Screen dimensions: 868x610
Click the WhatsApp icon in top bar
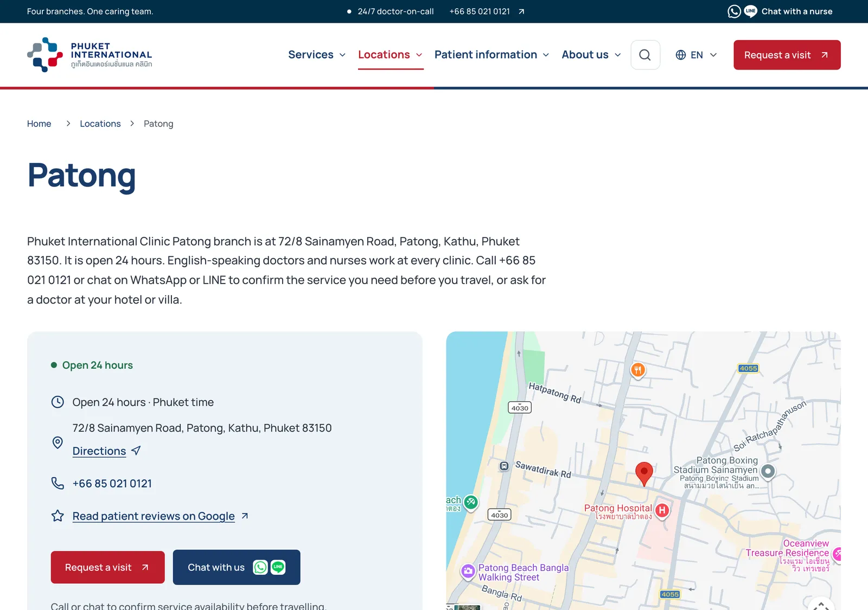click(x=734, y=11)
